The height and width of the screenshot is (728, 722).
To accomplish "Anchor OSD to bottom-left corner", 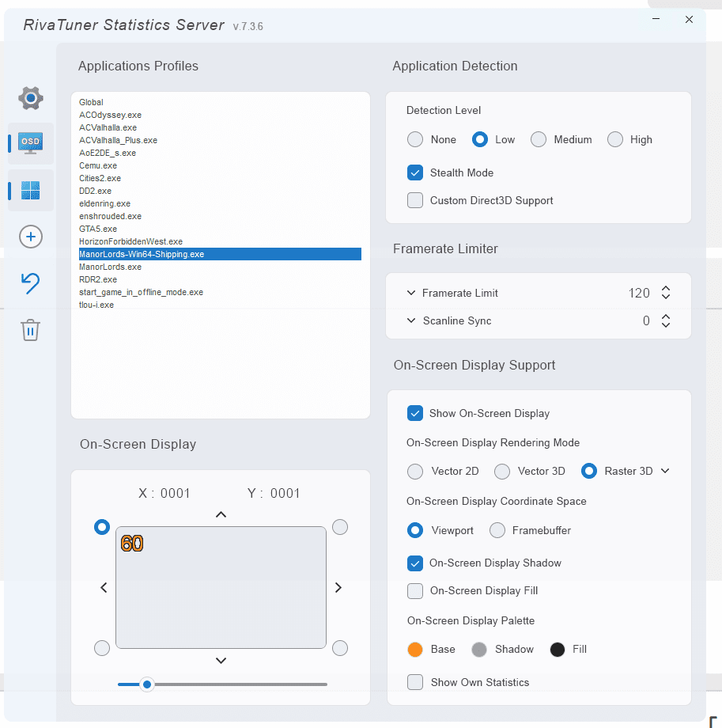I will tap(102, 647).
